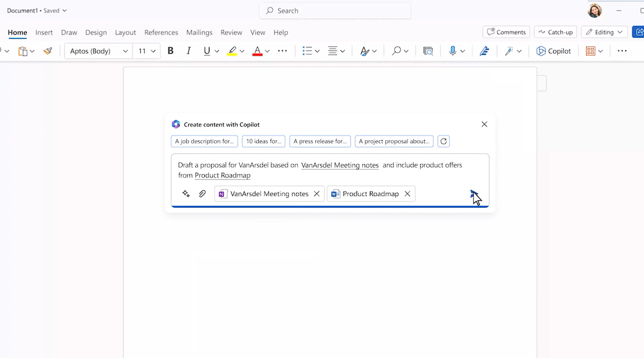Send the Copilot prompt with arrow
Viewport: 644px width, 358px height.
(x=474, y=193)
